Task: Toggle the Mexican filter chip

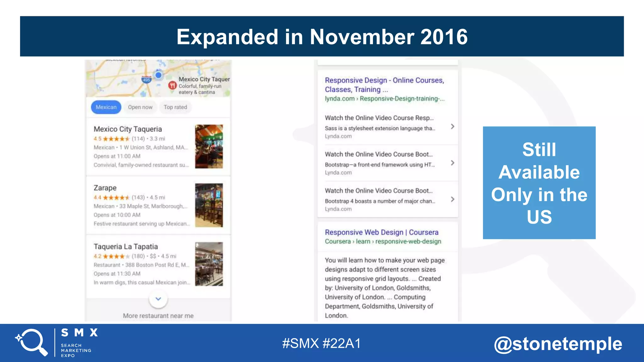Action: 106,107
